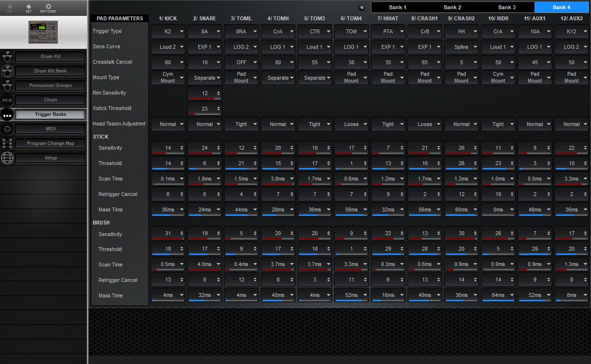Open the Program Change Map section

50,143
